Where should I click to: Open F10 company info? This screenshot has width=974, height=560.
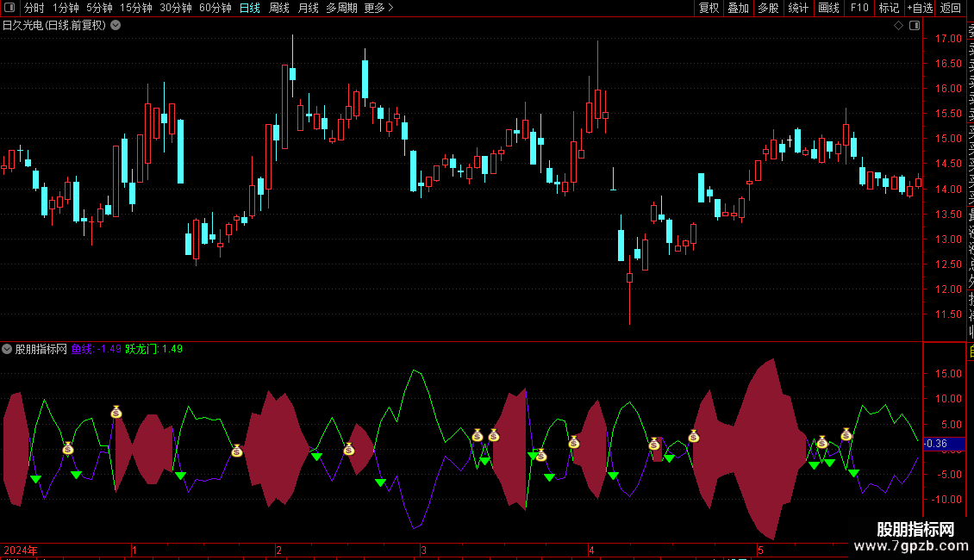tap(859, 8)
